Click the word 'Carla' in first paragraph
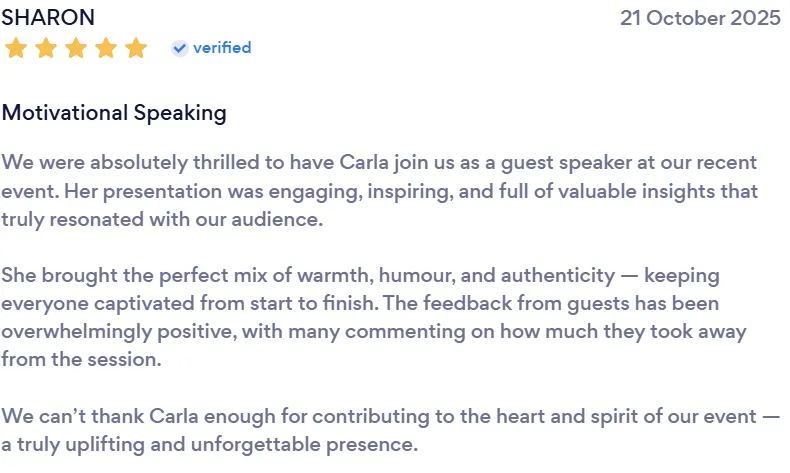This screenshot has height=473, width=790. click(364, 162)
